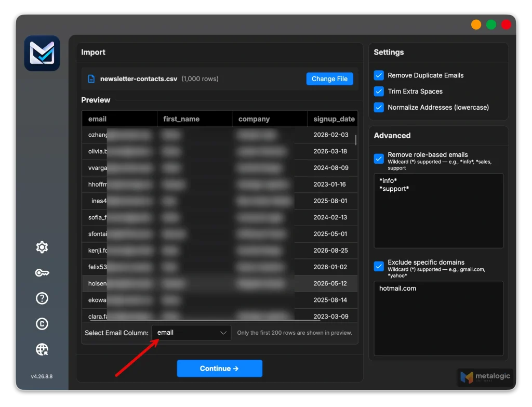Screen dimensions: 532x407
Task: Click the orange window control button
Action: pyautogui.click(x=476, y=25)
